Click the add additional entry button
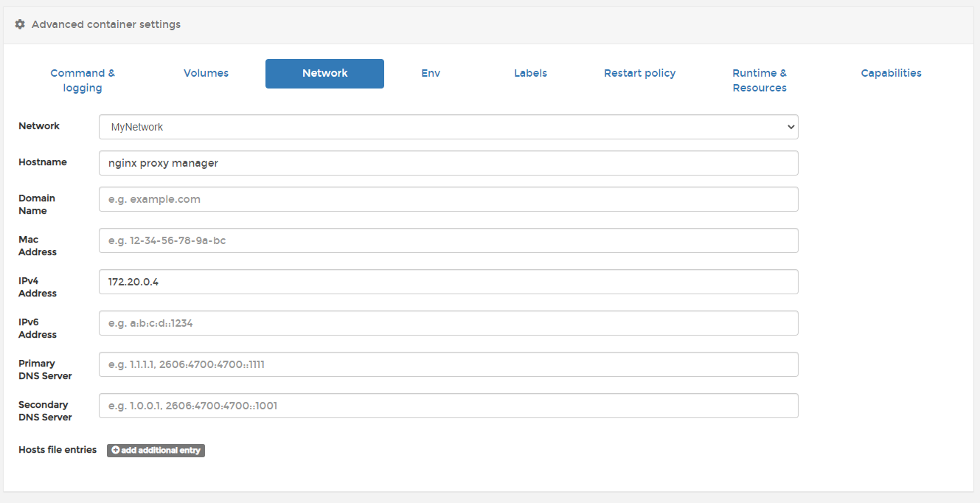Viewport: 980px width, 503px height. point(156,450)
